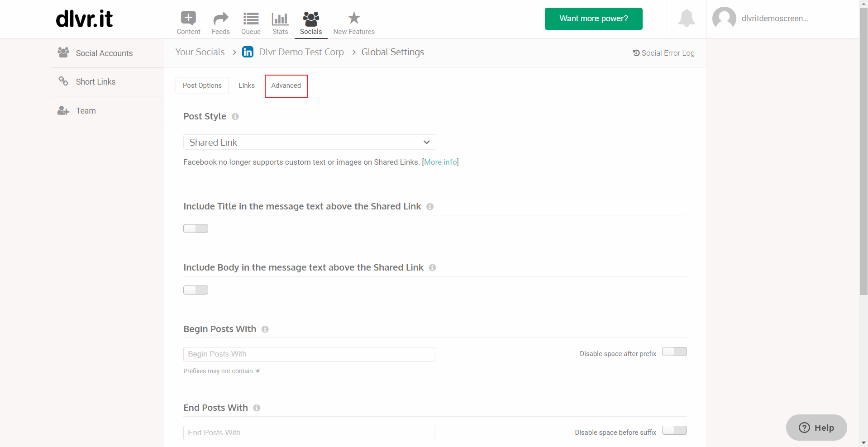The image size is (868, 447).
Task: Toggle Include Body in message text
Action: tap(196, 290)
